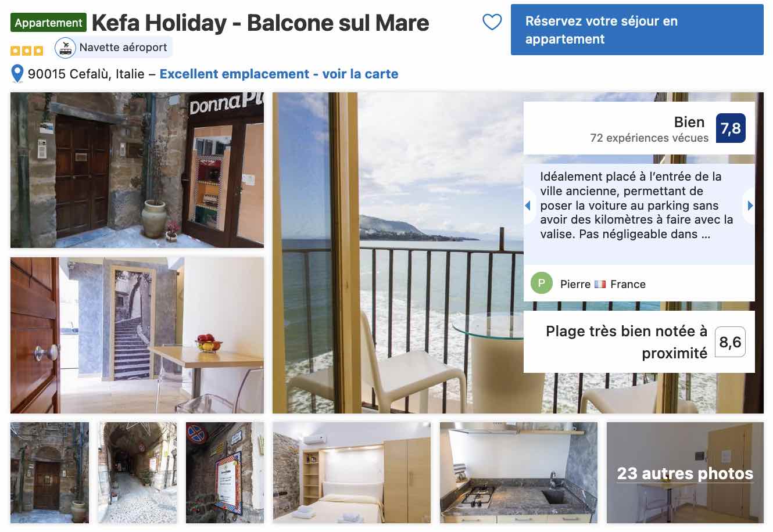Image resolution: width=773 pixels, height=532 pixels.
Task: Open the dining table with fruit bowl photo
Action: tap(137, 335)
